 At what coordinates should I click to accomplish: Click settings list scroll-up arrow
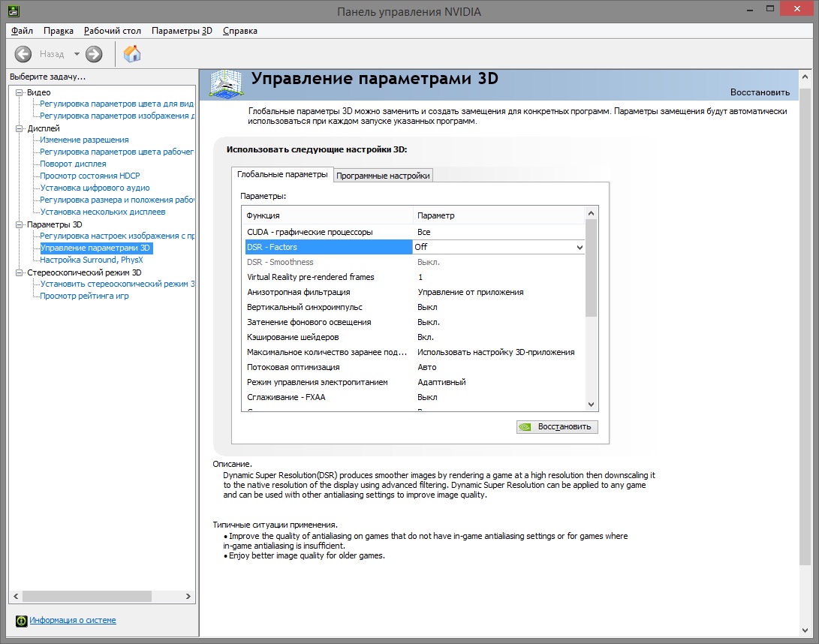coord(592,213)
